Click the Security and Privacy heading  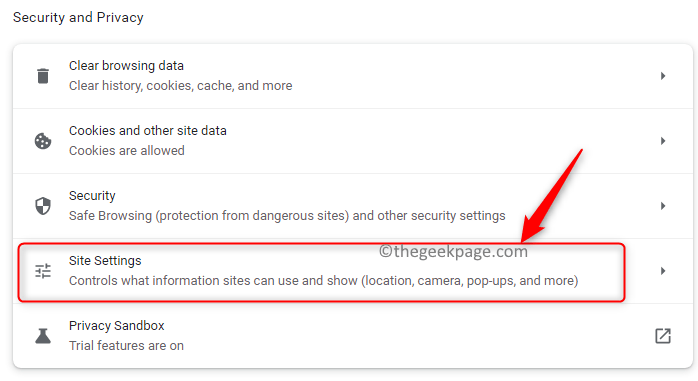pyautogui.click(x=78, y=17)
